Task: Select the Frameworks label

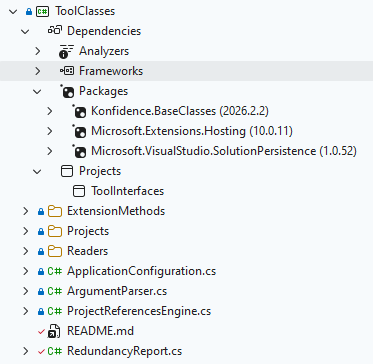Action: pos(111,71)
